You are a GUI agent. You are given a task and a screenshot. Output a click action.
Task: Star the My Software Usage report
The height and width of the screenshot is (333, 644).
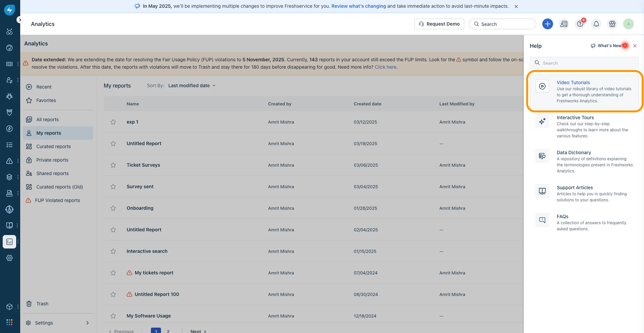pyautogui.click(x=113, y=316)
